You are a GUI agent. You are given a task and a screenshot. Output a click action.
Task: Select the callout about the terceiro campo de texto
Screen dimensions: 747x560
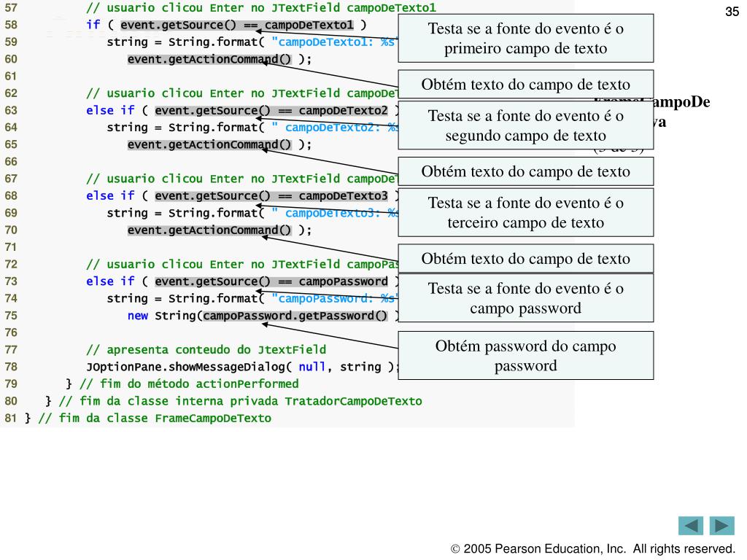pos(525,212)
